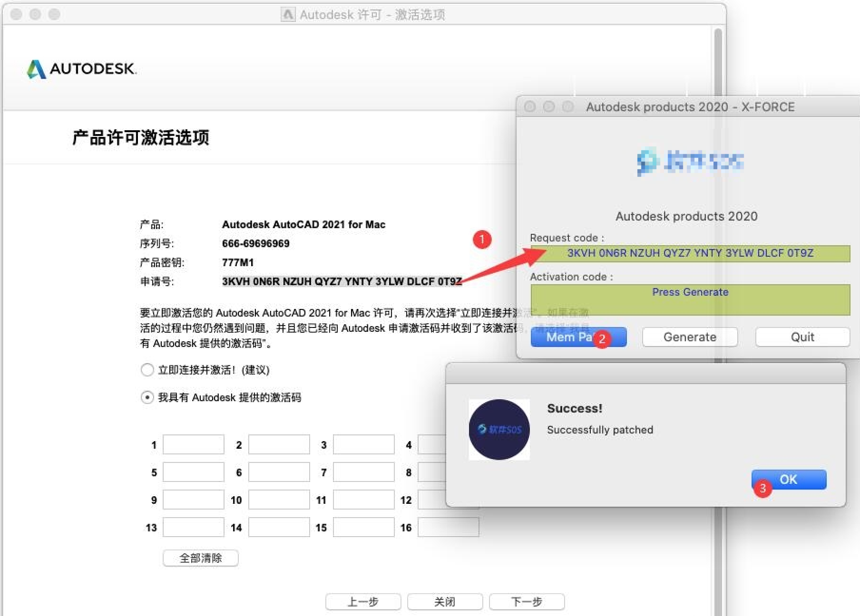860x616 pixels.
Task: Click the Request code text field
Action: pyautogui.click(x=690, y=253)
